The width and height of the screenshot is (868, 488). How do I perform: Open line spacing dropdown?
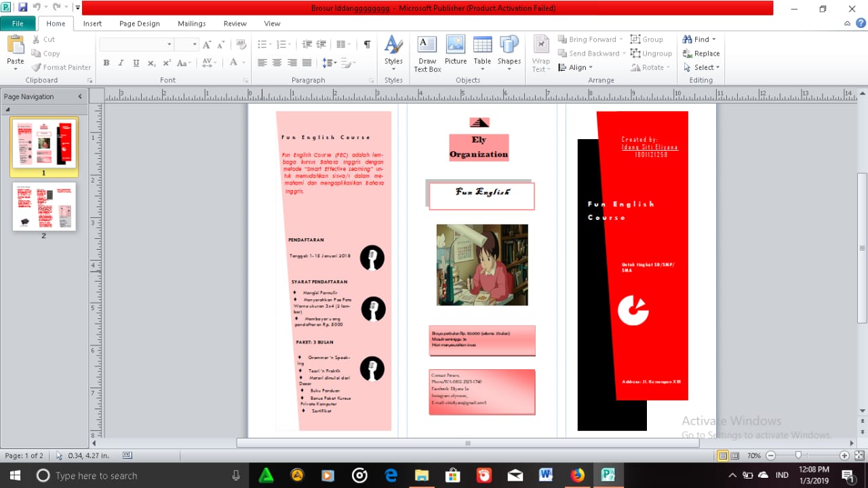click(329, 62)
